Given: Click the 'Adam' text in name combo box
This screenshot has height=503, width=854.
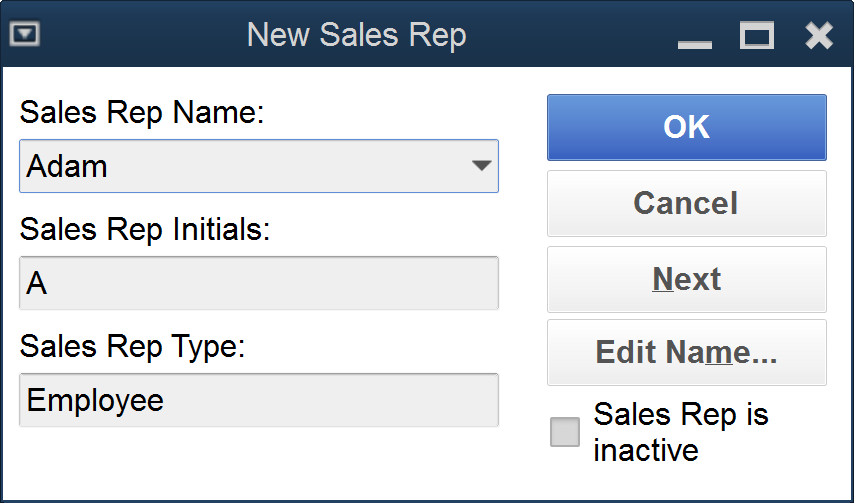Looking at the screenshot, I should [x=67, y=166].
